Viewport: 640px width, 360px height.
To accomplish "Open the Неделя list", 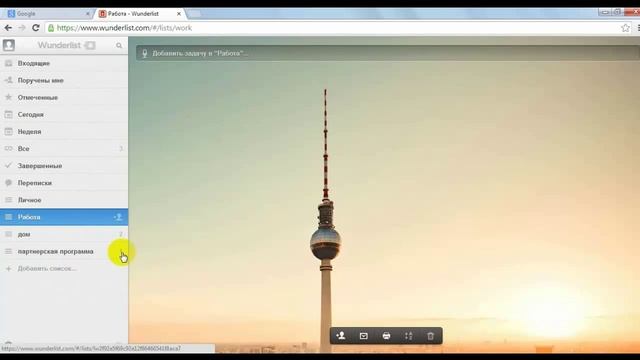I will click(64, 132).
